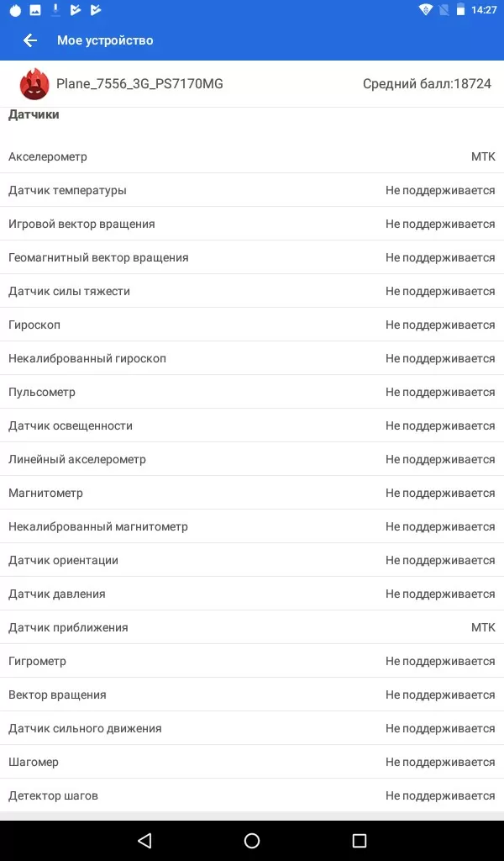
Task: Tap the AnTuTu red flame logo
Action: pyautogui.click(x=34, y=84)
